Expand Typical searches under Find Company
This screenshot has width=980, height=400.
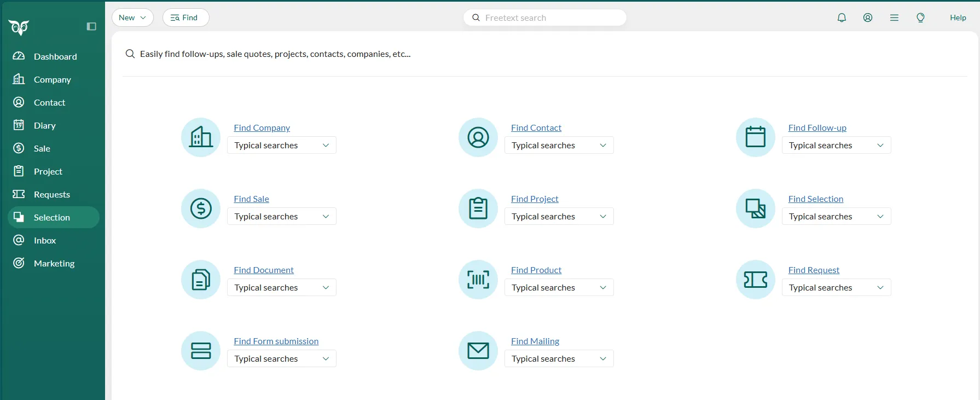pos(281,145)
